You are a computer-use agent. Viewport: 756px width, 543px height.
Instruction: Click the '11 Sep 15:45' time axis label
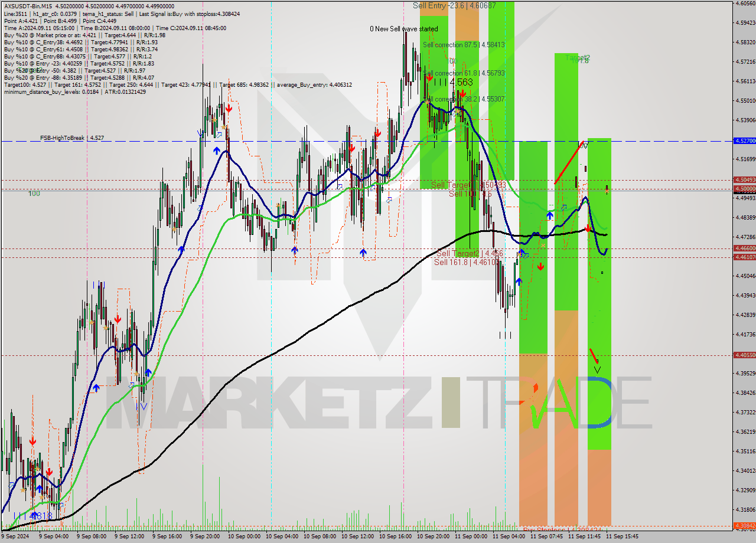(x=622, y=537)
